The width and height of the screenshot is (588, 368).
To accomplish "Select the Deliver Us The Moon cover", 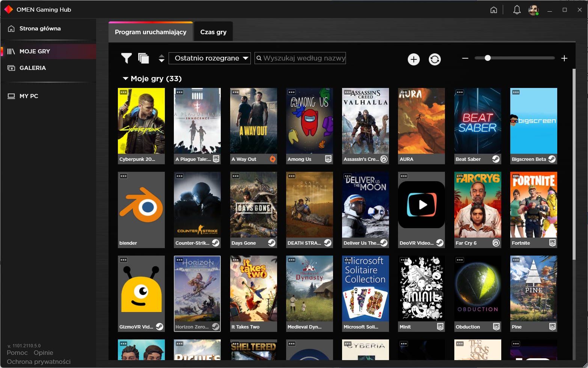I will point(365,205).
